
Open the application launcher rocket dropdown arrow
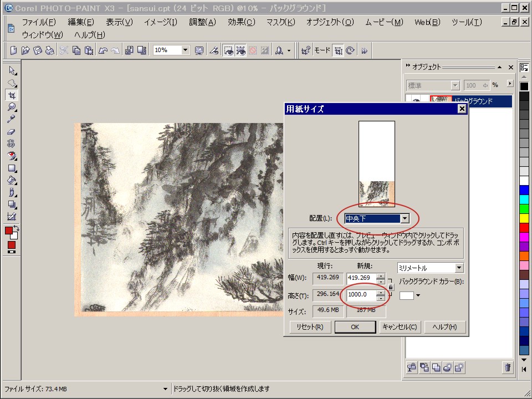[x=289, y=50]
